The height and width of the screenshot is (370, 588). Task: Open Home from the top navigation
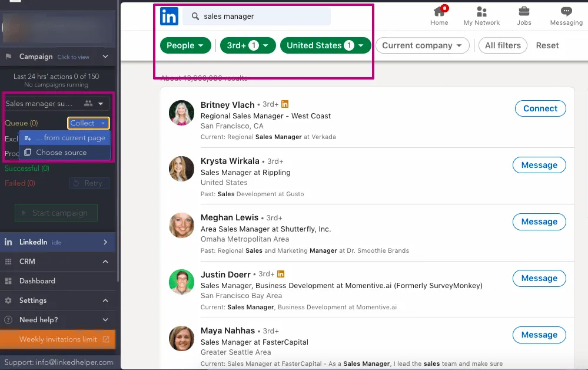pyautogui.click(x=439, y=16)
